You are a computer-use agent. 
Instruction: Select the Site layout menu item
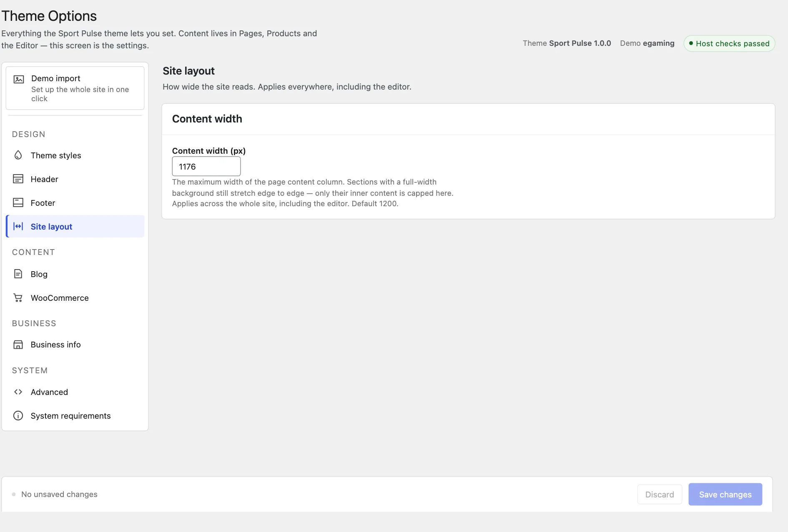tap(75, 227)
